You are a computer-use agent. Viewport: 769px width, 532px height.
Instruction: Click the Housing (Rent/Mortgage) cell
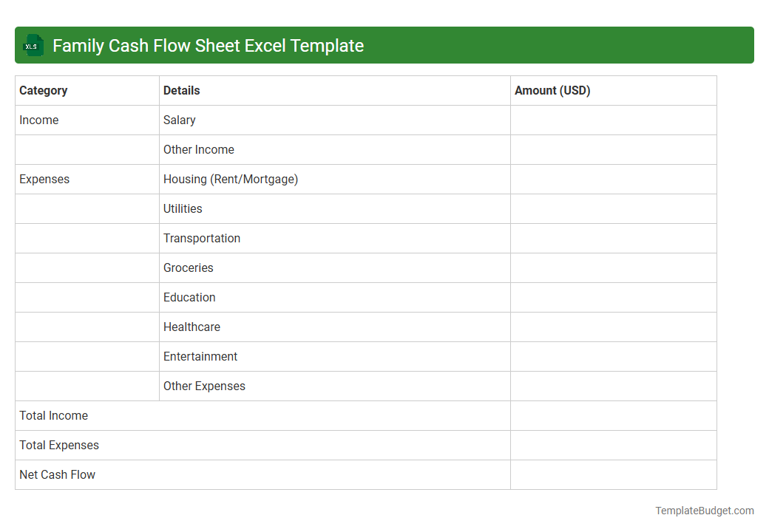point(230,179)
